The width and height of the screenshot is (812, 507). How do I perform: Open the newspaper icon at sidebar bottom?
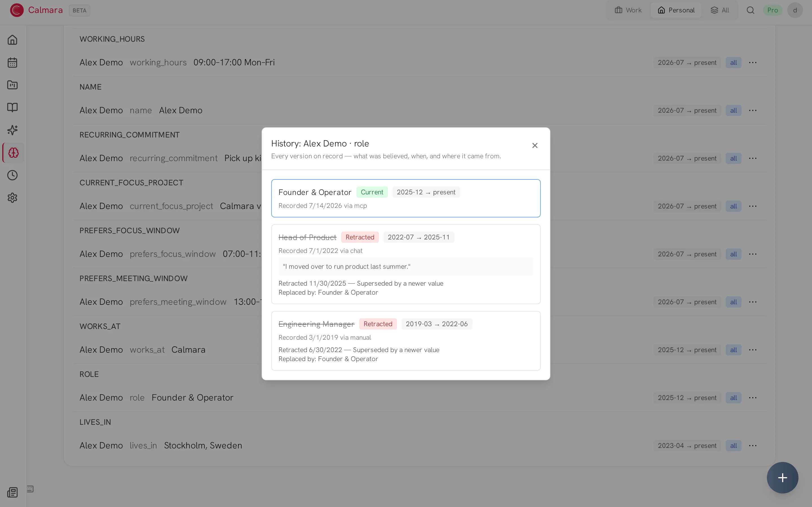(12, 492)
